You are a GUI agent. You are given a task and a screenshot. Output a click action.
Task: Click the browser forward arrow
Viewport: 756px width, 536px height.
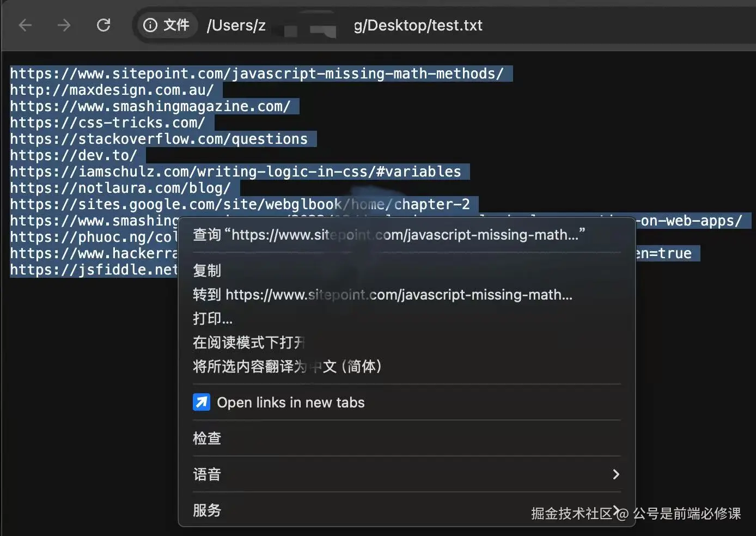tap(64, 25)
